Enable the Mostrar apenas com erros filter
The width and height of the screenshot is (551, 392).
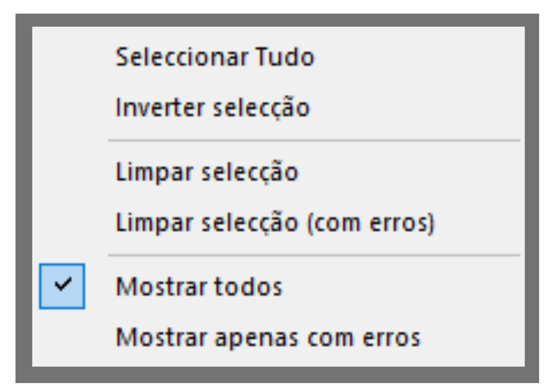[x=268, y=337]
